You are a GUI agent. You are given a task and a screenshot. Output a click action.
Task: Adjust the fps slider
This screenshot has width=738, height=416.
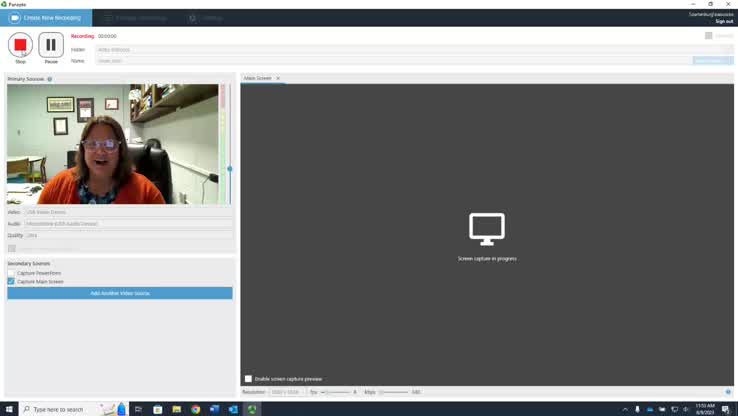pos(336,392)
